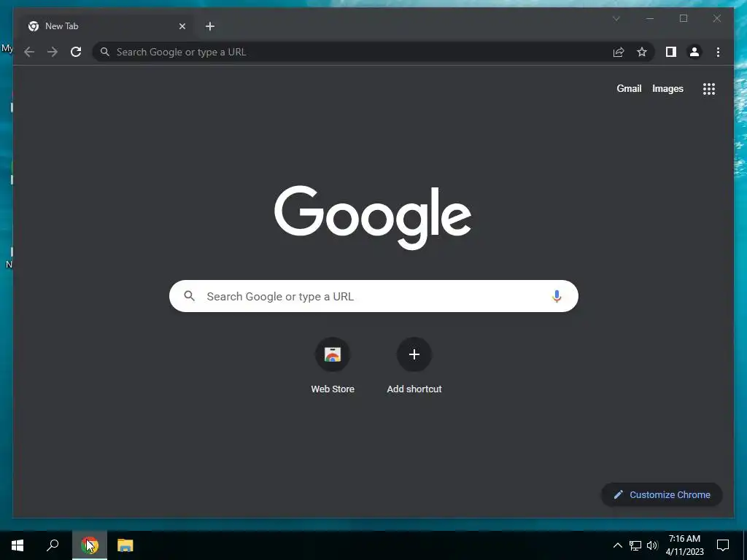Open the Web Store shortcut
747x560 pixels.
333,365
